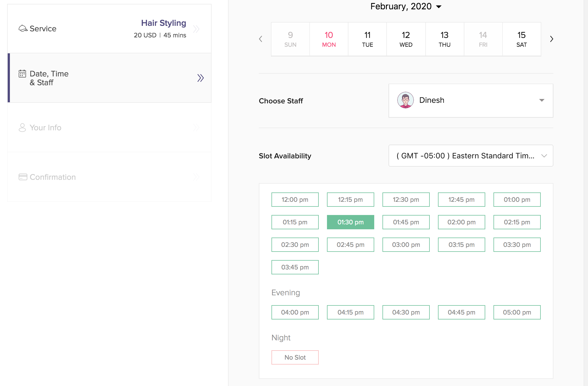588x386 pixels.
Task: Click the Date, Time calendar icon
Action: point(22,74)
